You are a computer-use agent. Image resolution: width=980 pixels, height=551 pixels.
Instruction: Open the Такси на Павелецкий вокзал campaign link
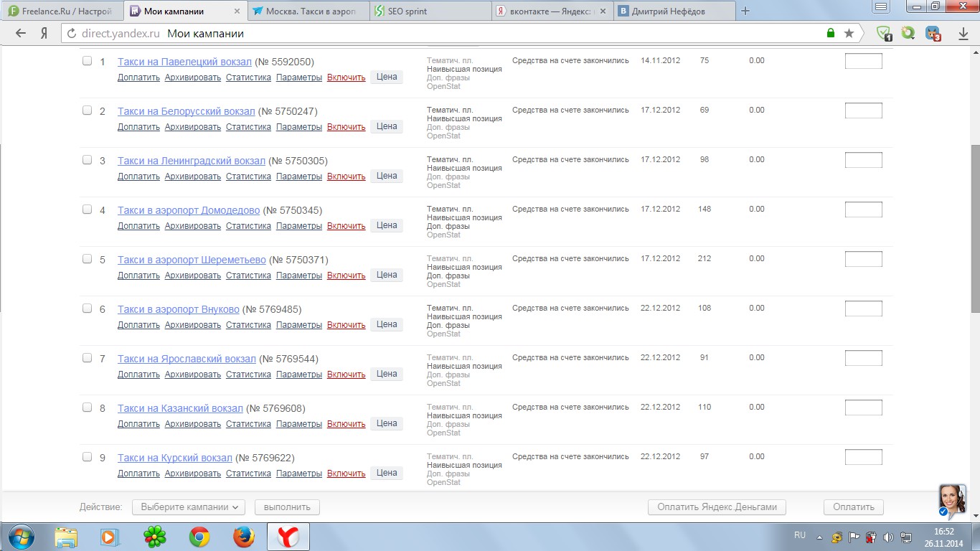184,62
